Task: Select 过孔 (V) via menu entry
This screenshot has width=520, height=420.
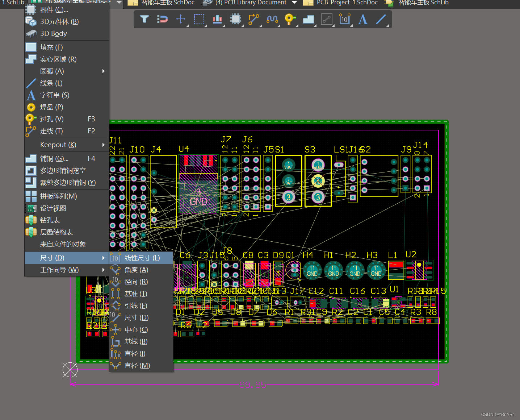Action: (x=67, y=119)
